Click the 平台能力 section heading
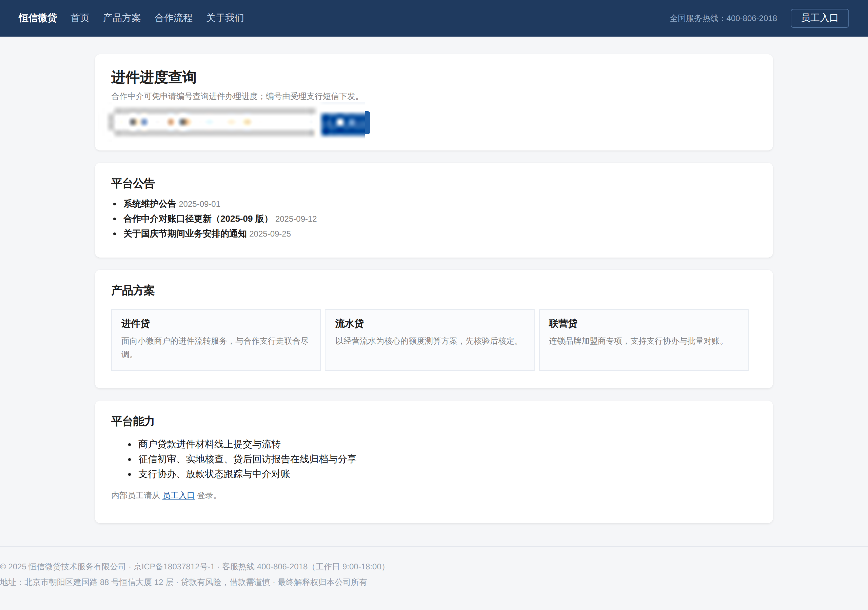 pyautogui.click(x=133, y=421)
